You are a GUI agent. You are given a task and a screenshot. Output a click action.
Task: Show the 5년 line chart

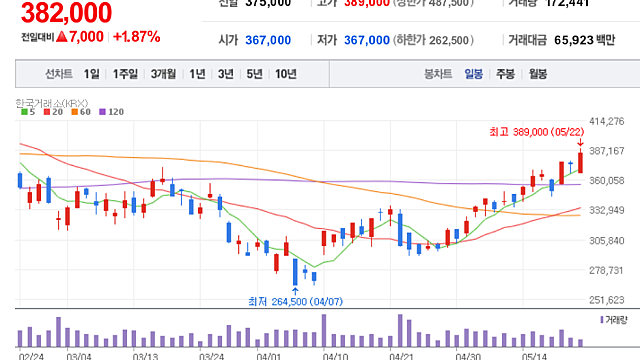point(254,74)
